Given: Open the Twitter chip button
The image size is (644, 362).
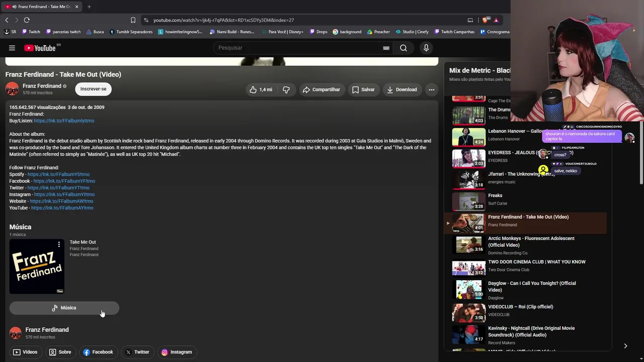Looking at the screenshot, I should click(x=137, y=352).
